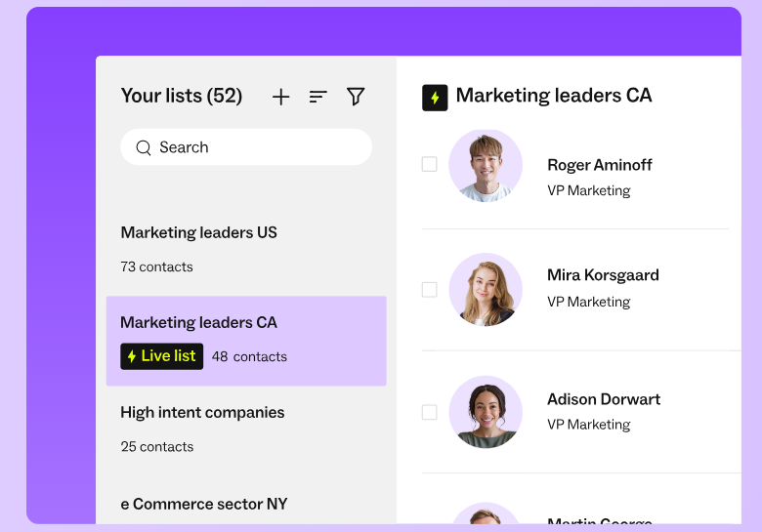Click the magnifier icon in search box
The height and width of the screenshot is (532, 762).
[x=144, y=147]
